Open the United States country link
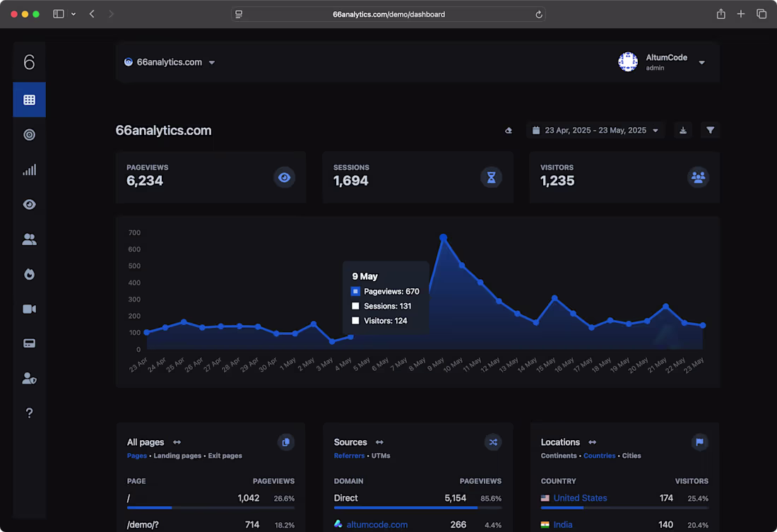 (580, 498)
